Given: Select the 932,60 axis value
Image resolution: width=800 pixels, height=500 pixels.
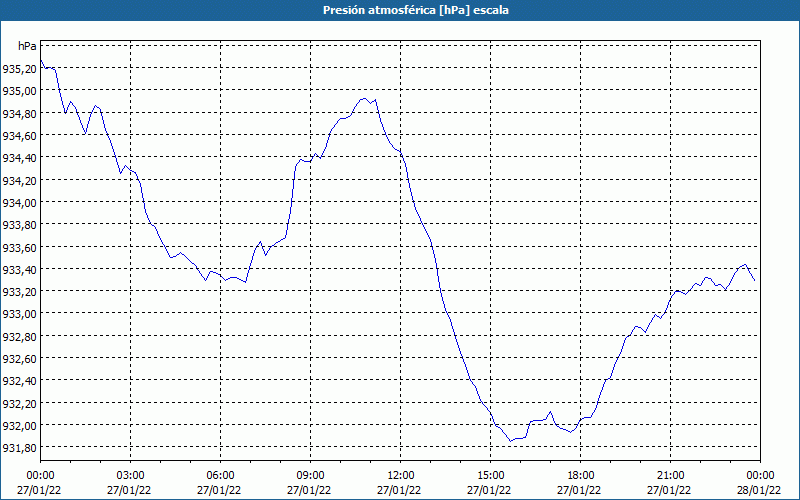Looking at the screenshot, I should pyautogui.click(x=19, y=359).
